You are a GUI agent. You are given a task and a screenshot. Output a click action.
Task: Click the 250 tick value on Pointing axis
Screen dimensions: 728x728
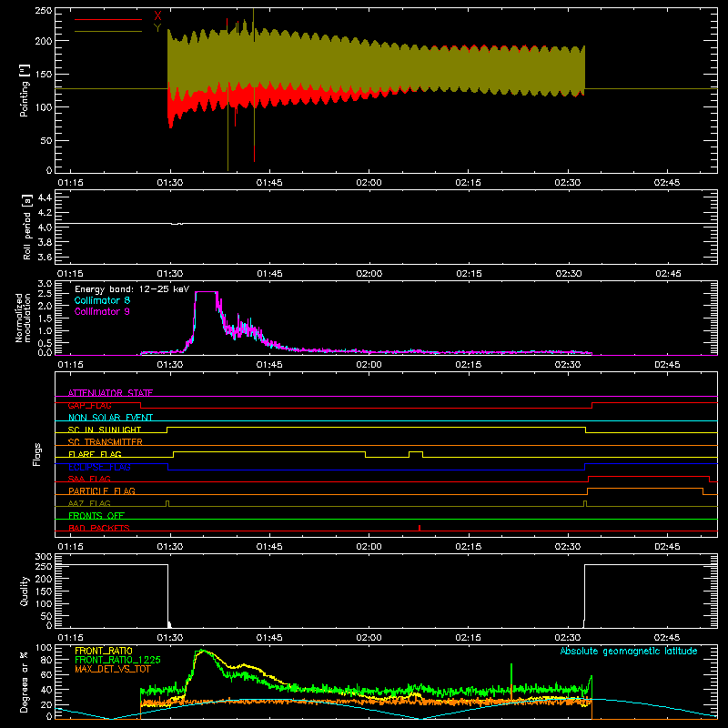click(44, 11)
